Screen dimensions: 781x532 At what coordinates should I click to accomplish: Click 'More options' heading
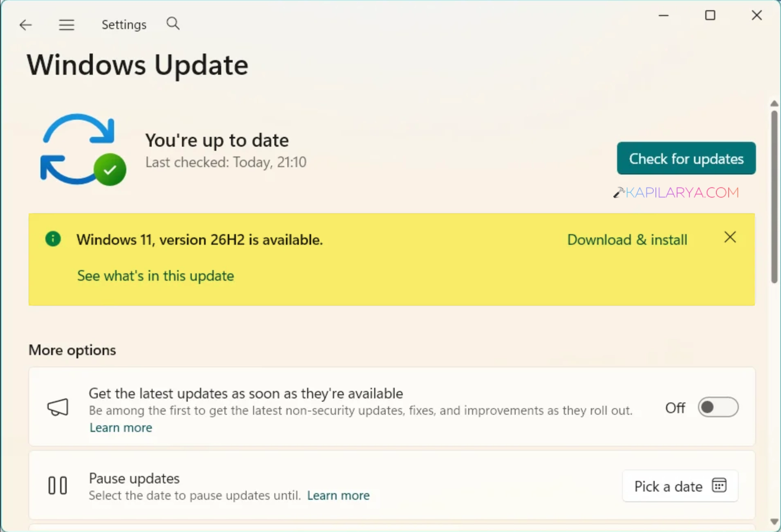(x=72, y=350)
